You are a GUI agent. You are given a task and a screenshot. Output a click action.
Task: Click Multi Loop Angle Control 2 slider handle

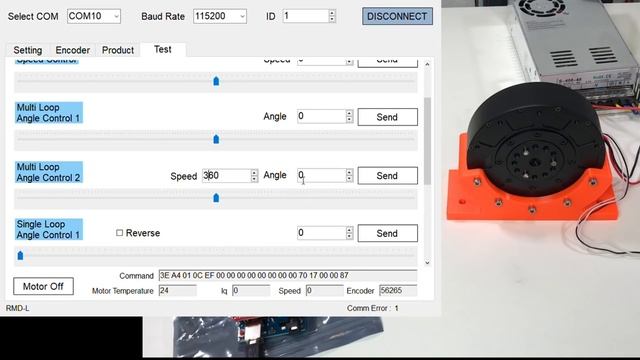click(216, 198)
